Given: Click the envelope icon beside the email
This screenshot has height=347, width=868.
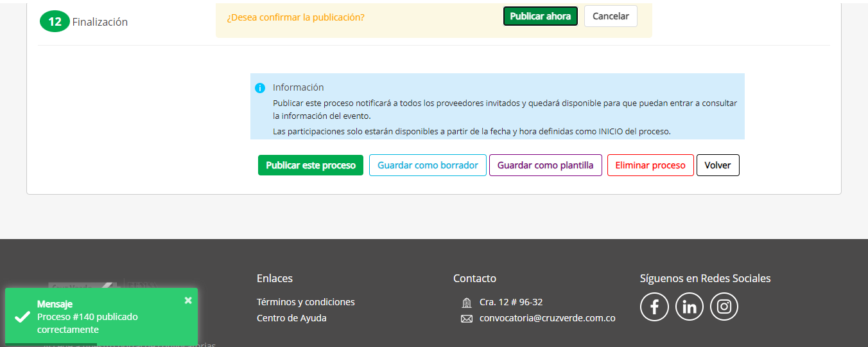Looking at the screenshot, I should point(467,319).
